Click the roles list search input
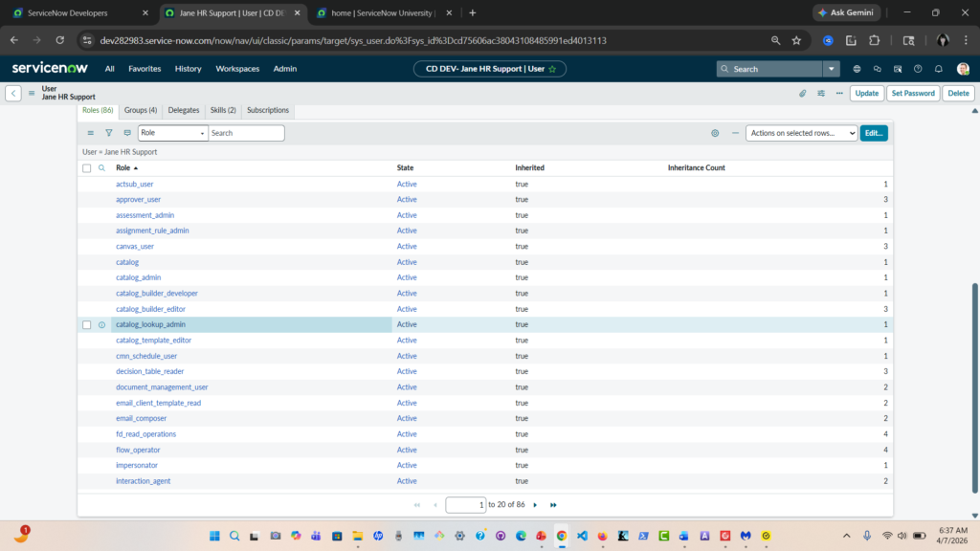This screenshot has width=980, height=551. 246,133
